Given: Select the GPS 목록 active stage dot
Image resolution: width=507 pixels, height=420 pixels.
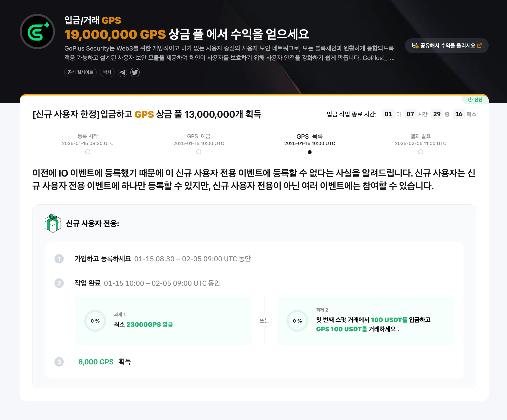Looking at the screenshot, I should coord(310,152).
